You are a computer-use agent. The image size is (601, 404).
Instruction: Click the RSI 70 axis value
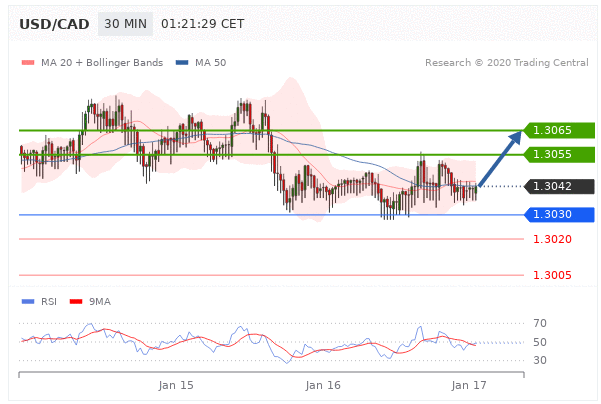pos(540,323)
